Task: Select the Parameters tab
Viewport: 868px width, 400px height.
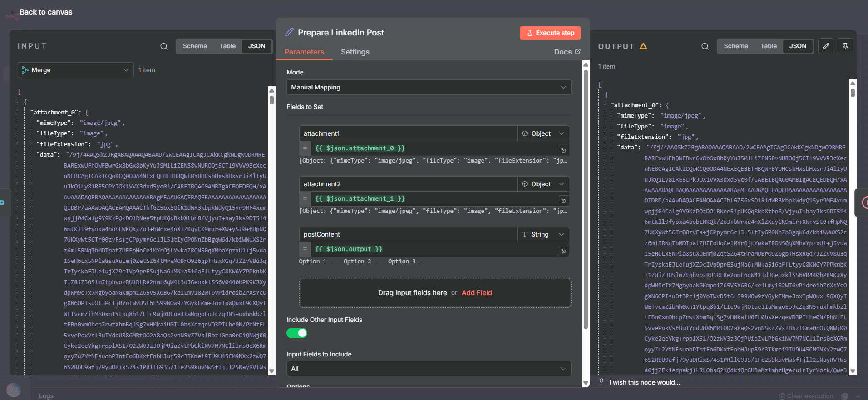Action: (304, 52)
